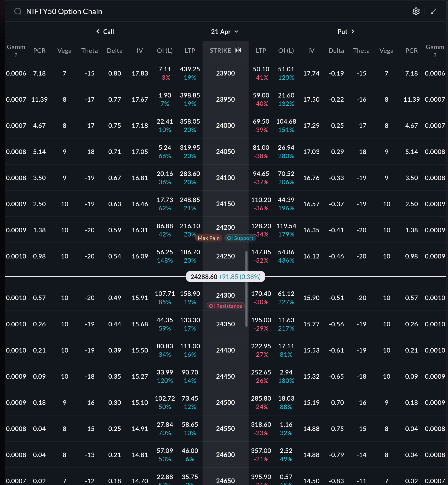Click right chevron beside Put

[353, 32]
